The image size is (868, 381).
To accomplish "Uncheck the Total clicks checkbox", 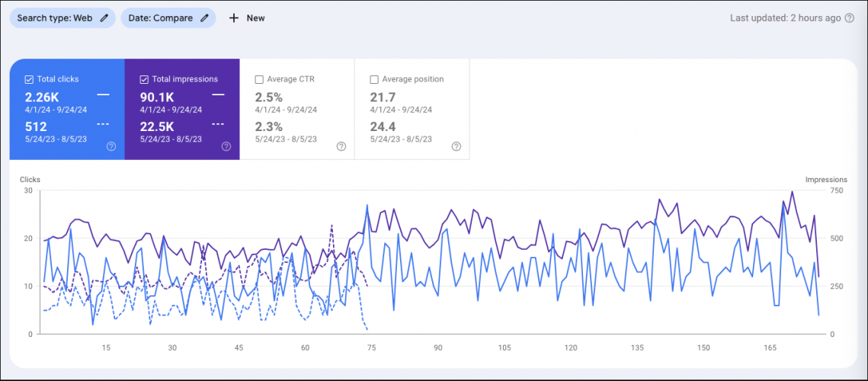I will [29, 79].
